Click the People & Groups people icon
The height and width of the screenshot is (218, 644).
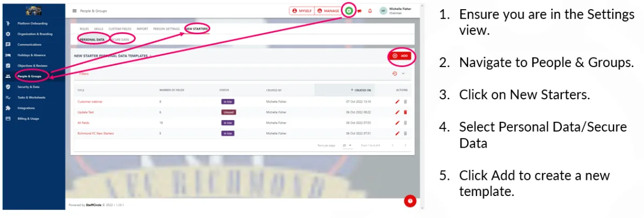[8, 76]
